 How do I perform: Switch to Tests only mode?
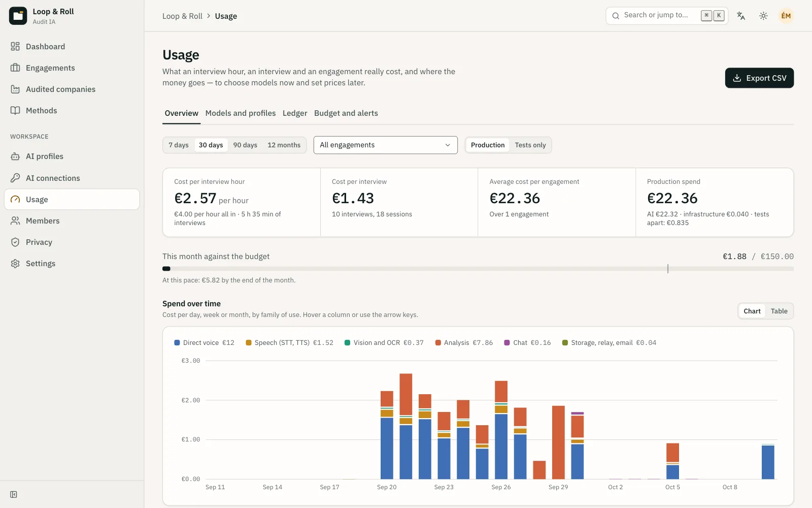530,145
